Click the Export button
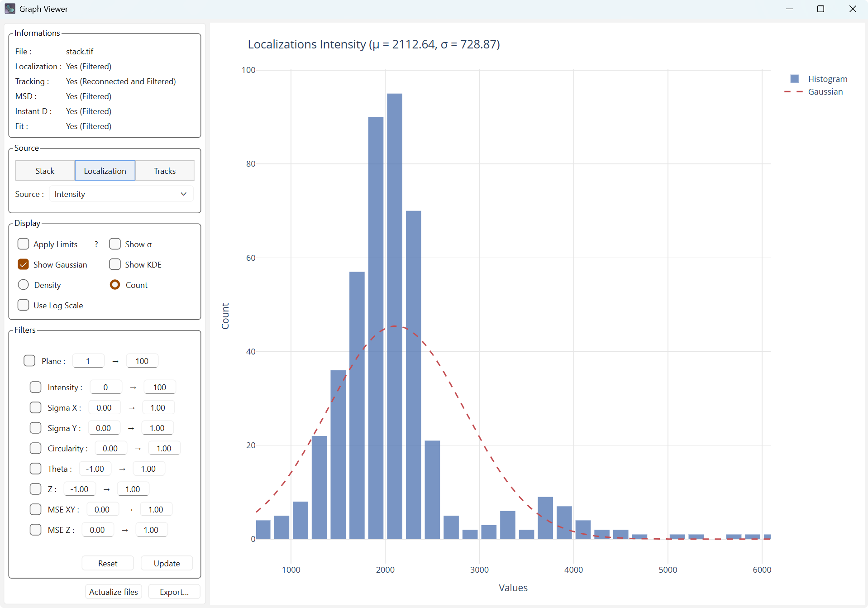 pos(174,592)
